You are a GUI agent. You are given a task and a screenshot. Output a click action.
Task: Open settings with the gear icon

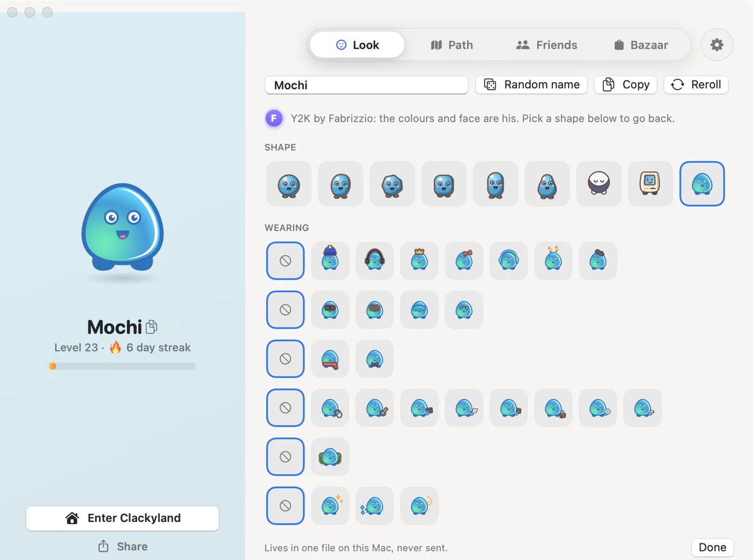point(717,45)
